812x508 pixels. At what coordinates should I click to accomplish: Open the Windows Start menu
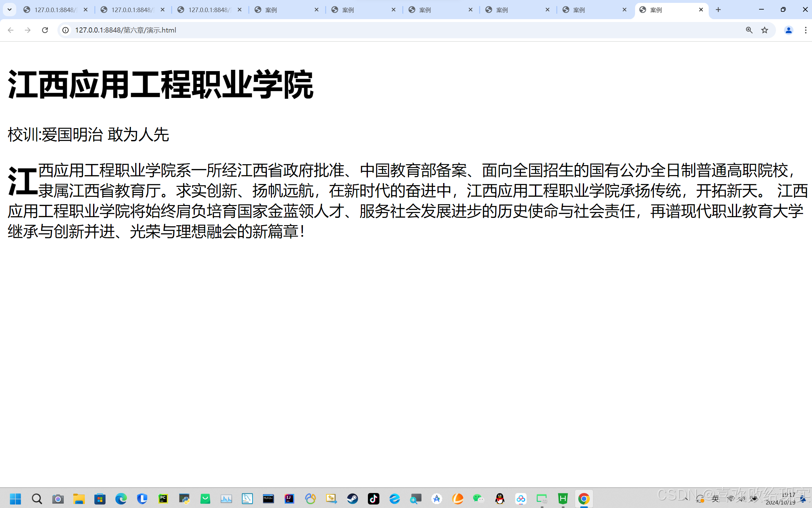pyautogui.click(x=15, y=499)
